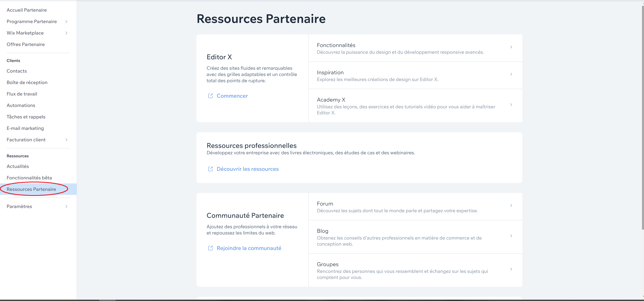Select Ressources Partenaire sidebar item
The height and width of the screenshot is (301, 644).
38,189
